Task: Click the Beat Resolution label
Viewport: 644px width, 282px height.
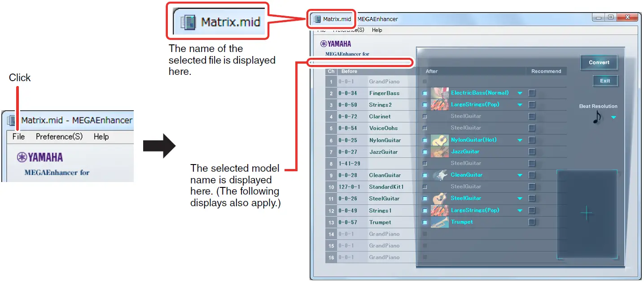Action: (x=598, y=106)
